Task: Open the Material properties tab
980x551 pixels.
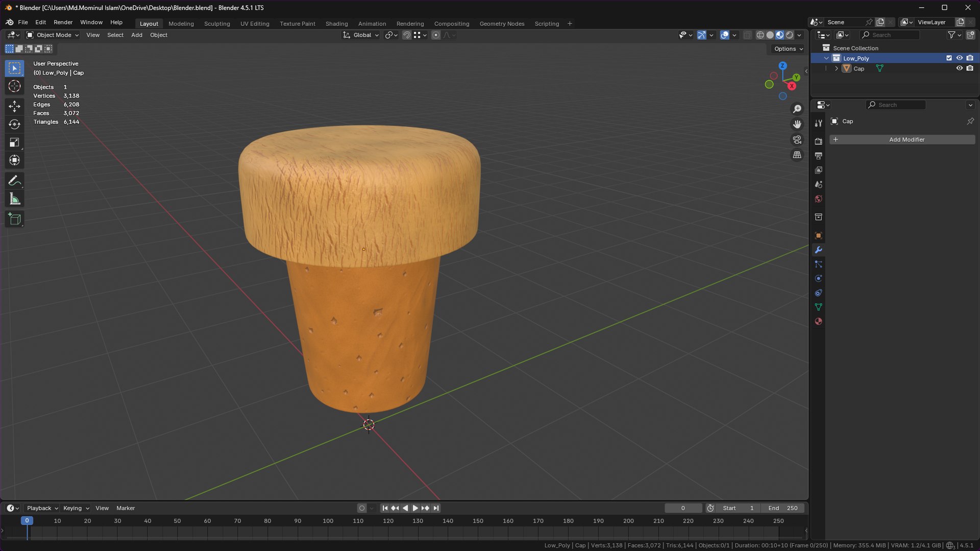Action: tap(818, 321)
